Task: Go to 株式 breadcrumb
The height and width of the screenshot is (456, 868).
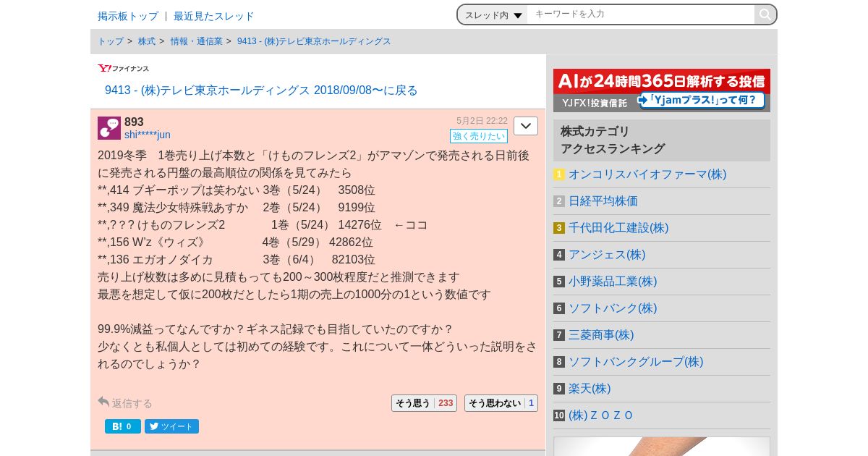Action: [x=147, y=41]
